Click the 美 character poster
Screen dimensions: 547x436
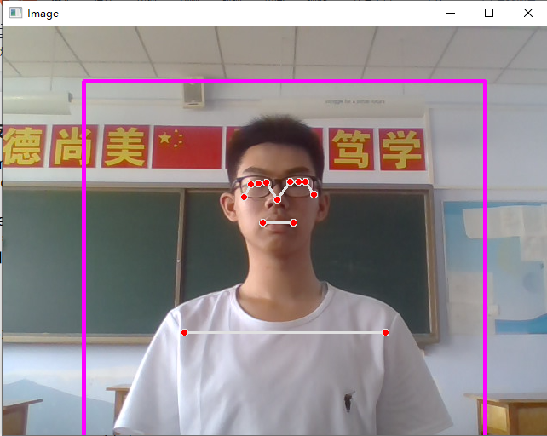(x=125, y=146)
